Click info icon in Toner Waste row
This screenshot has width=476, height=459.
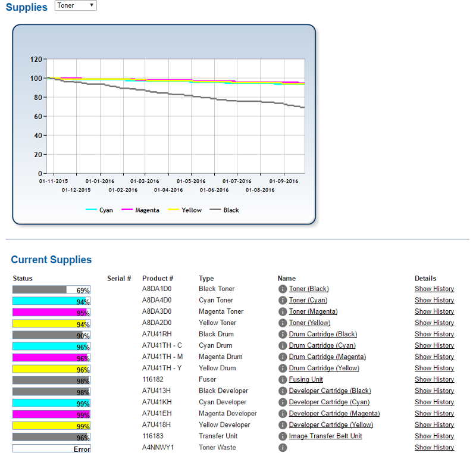[x=282, y=448]
